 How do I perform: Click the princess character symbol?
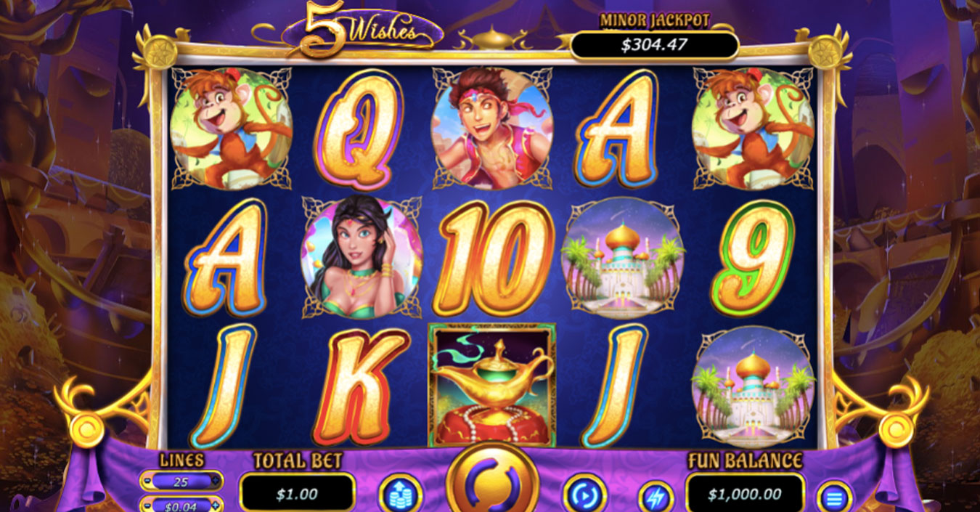click(362, 257)
